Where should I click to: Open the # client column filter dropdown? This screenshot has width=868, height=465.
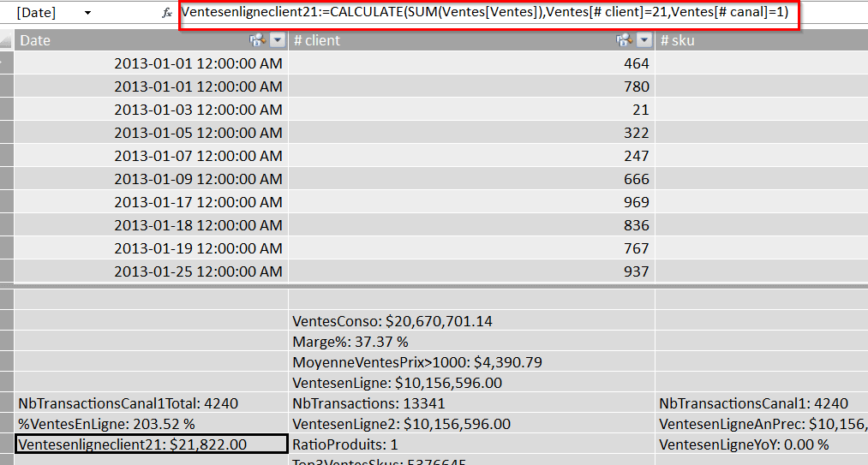644,40
